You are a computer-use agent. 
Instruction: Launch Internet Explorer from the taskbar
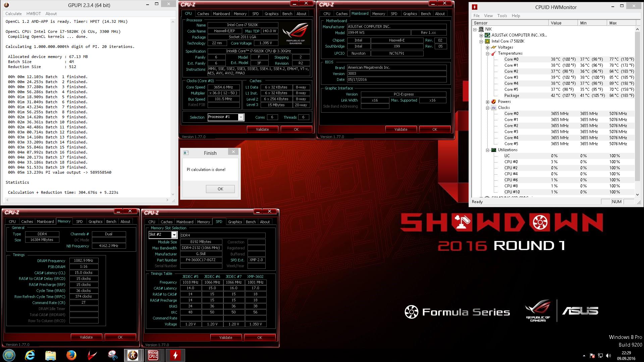coord(30,355)
